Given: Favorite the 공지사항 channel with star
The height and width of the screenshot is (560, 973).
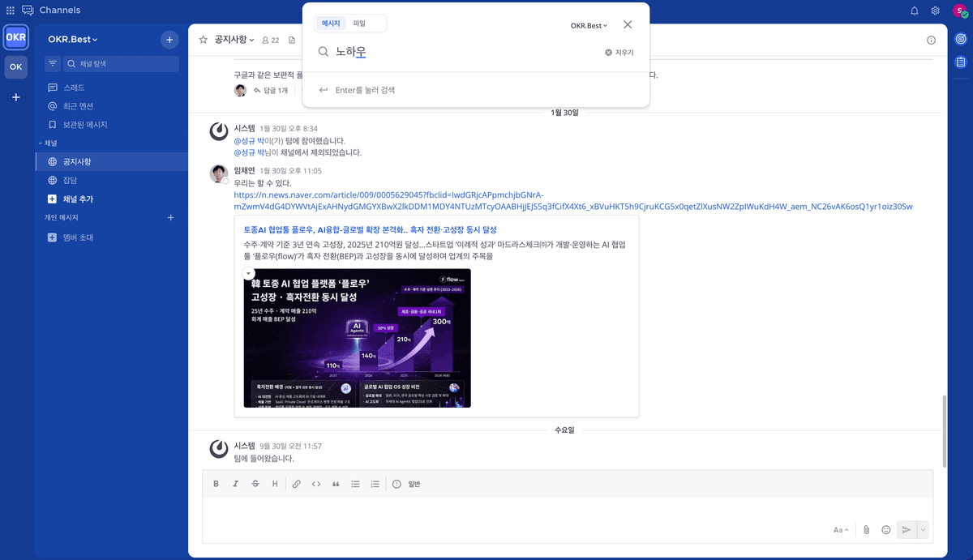Looking at the screenshot, I should coord(203,40).
